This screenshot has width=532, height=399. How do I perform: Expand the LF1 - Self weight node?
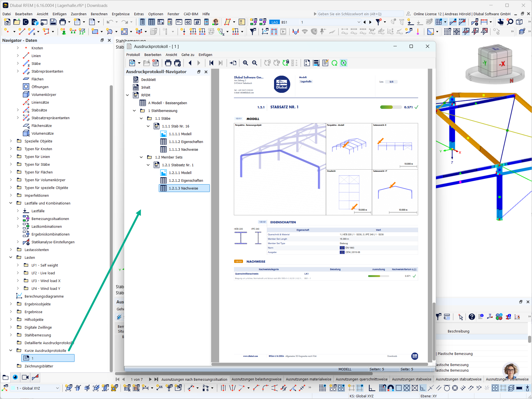(18, 265)
